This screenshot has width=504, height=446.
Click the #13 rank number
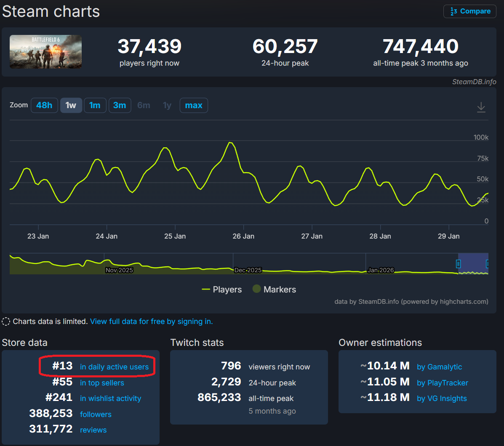(62, 366)
